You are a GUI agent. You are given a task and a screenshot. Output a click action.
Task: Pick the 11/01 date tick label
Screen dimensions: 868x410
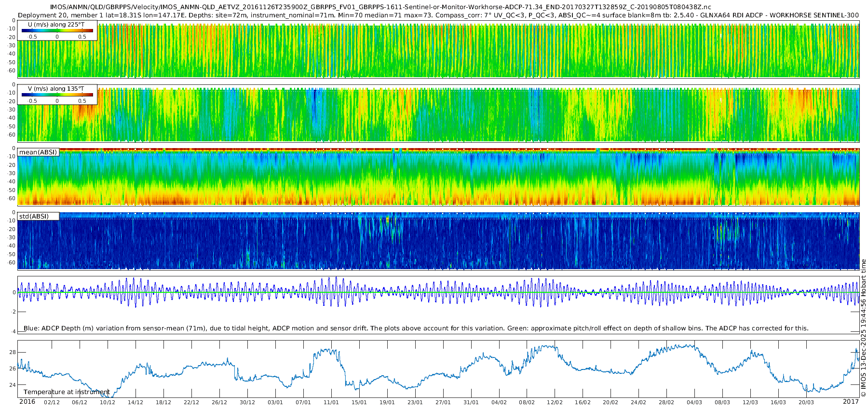click(331, 402)
